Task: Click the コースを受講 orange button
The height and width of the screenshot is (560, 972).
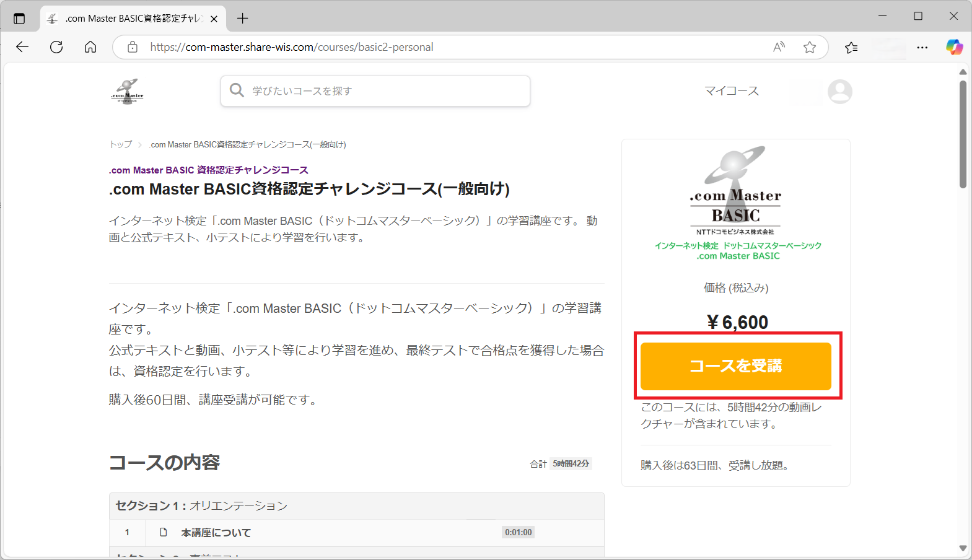Action: tap(735, 366)
